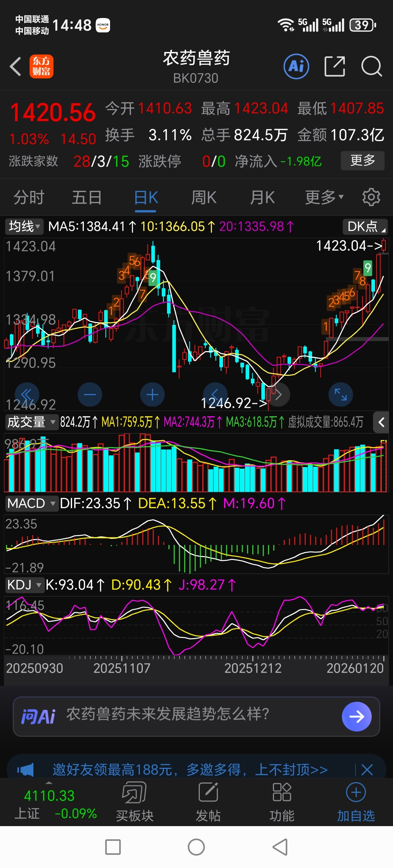This screenshot has width=393, height=868.
Task: Tap 更多 button in quote panel
Action: tap(363, 160)
